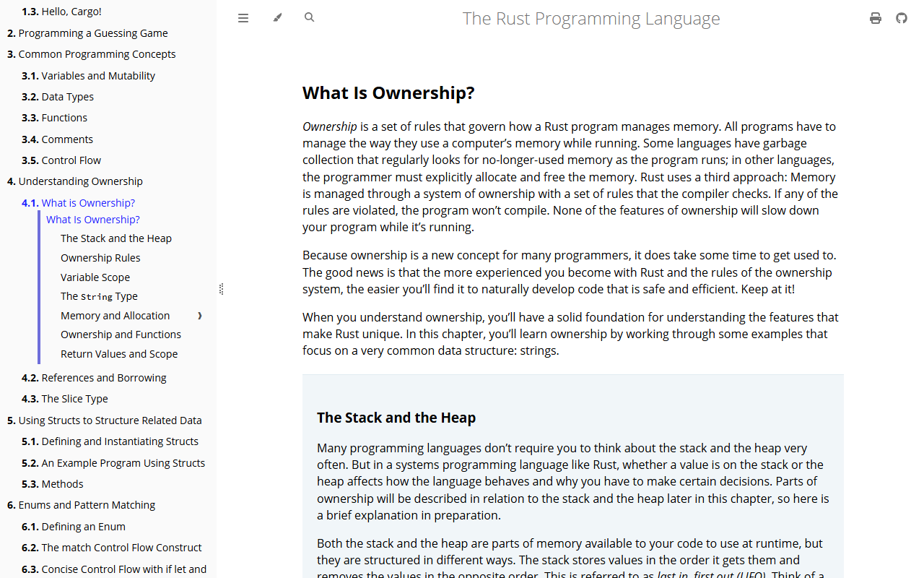Click the sidebar resize handle
Image resolution: width=924 pixels, height=578 pixels.
click(221, 289)
